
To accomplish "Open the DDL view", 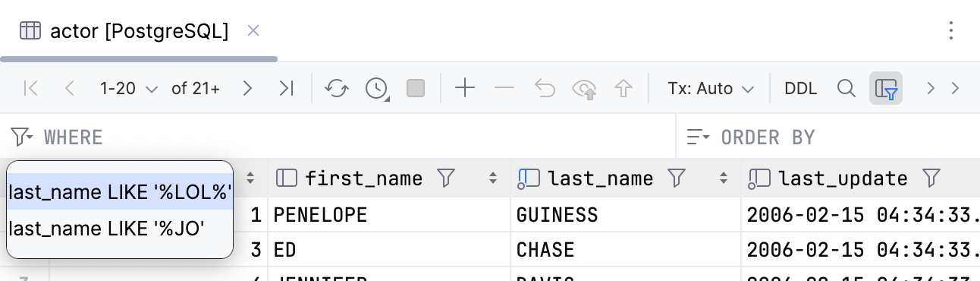I will tap(801, 88).
